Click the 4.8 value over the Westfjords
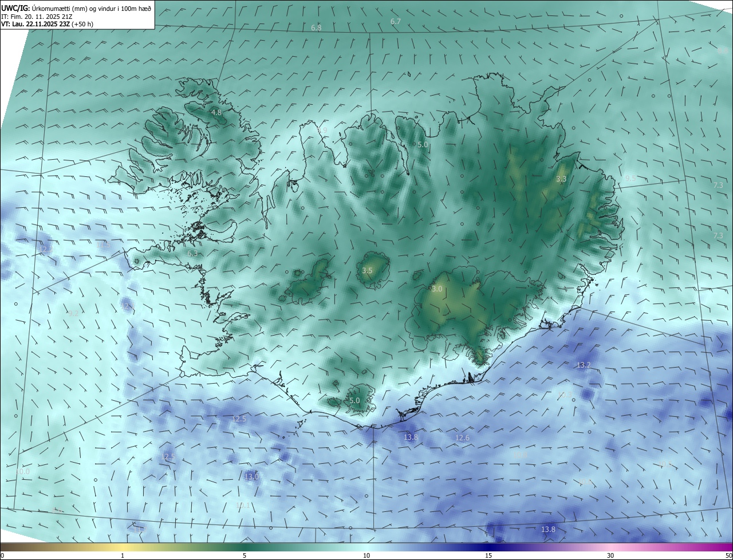 click(x=216, y=113)
